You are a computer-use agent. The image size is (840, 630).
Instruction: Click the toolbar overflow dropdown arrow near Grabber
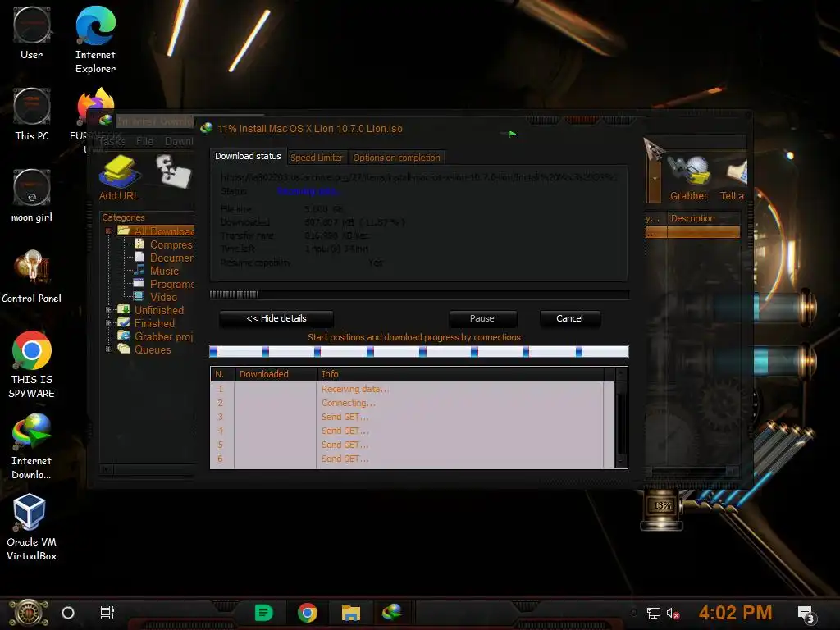655,178
